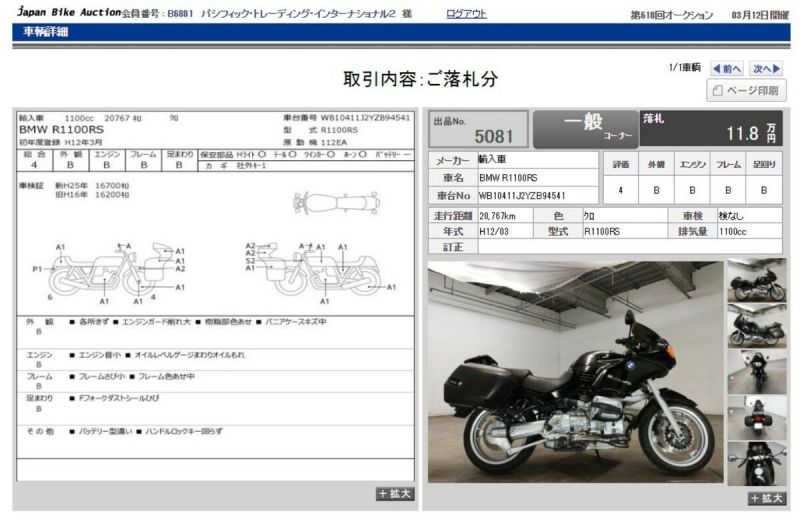
Task: Enlarge the photos with 拡大 button under thumbnails
Action: 766,499
